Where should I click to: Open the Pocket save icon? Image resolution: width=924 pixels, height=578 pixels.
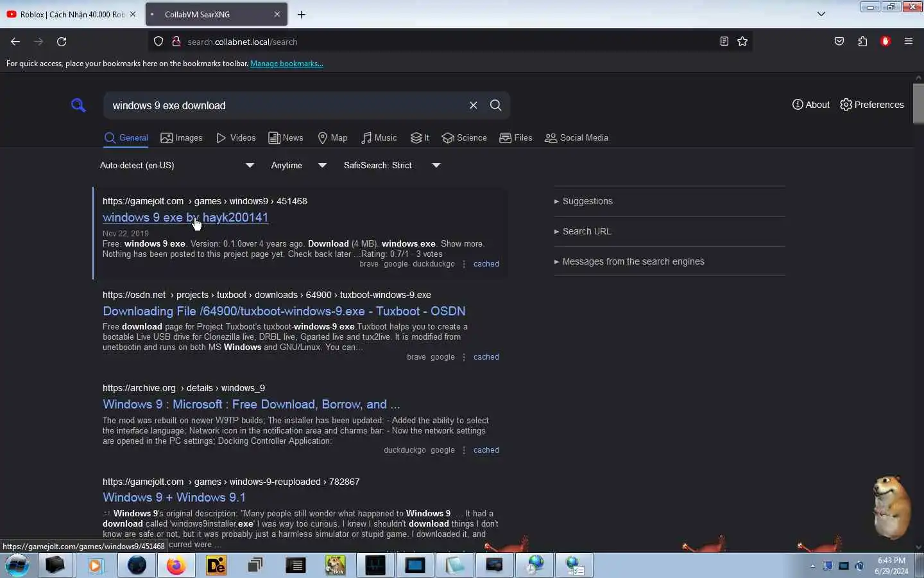click(839, 42)
